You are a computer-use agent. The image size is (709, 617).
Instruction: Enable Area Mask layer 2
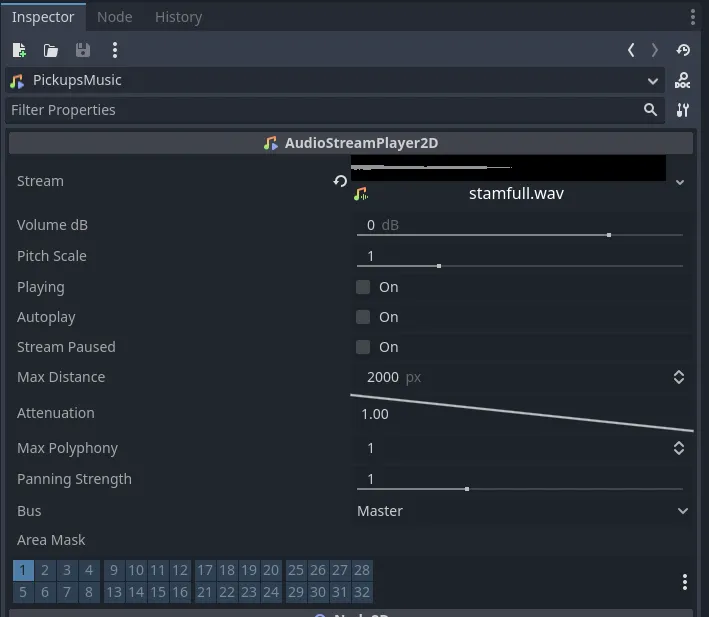45,570
